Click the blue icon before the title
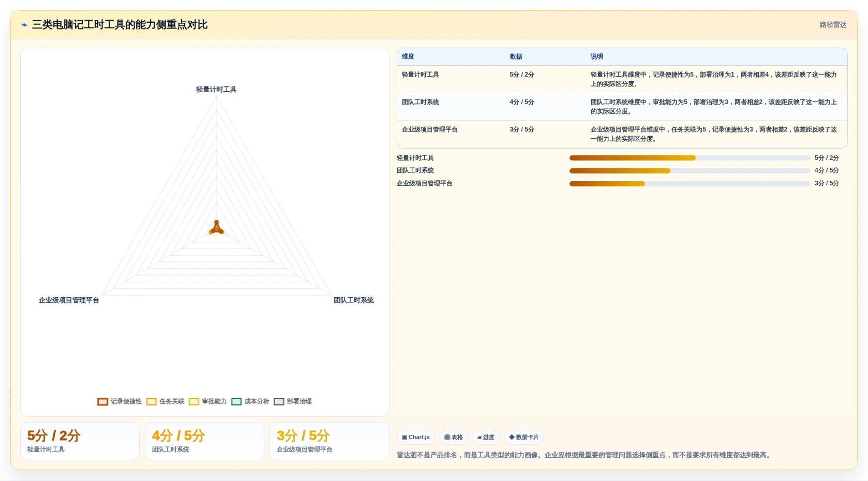This screenshot has height=481, width=868. pyautogui.click(x=24, y=25)
